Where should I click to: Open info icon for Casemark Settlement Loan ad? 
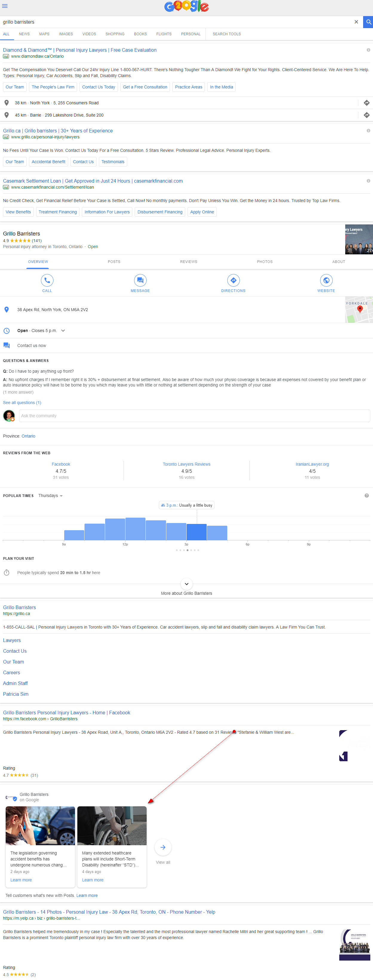tap(368, 181)
